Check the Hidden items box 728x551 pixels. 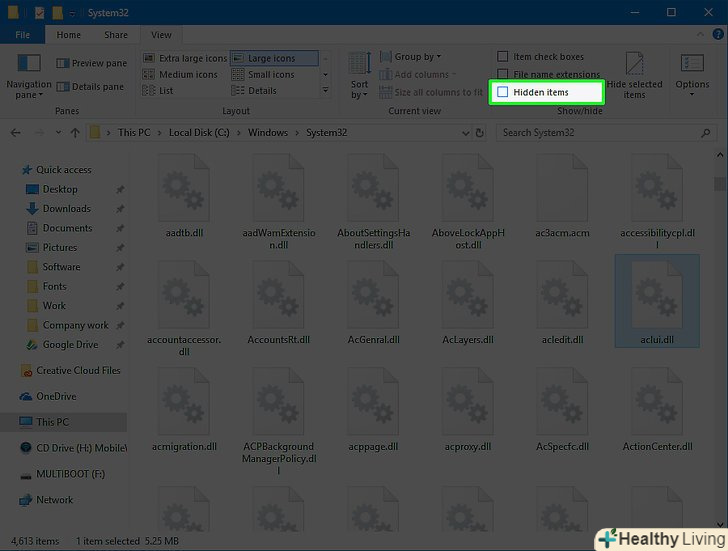point(502,92)
